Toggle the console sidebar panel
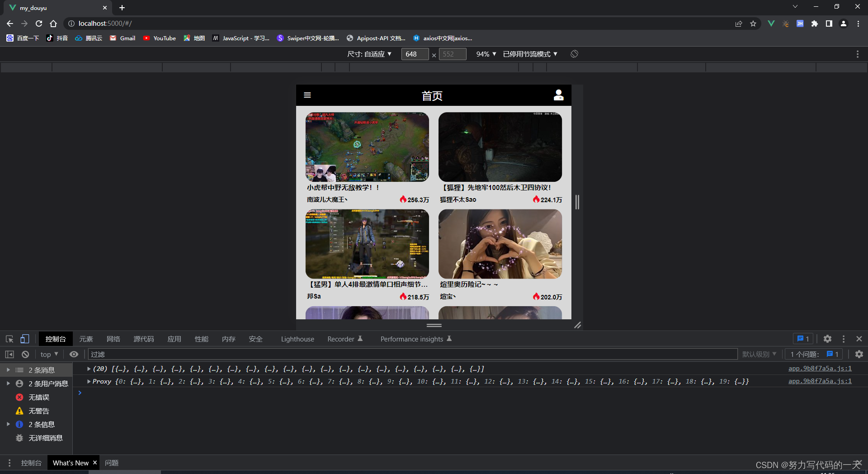Image resolution: width=868 pixels, height=474 pixels. [9, 354]
